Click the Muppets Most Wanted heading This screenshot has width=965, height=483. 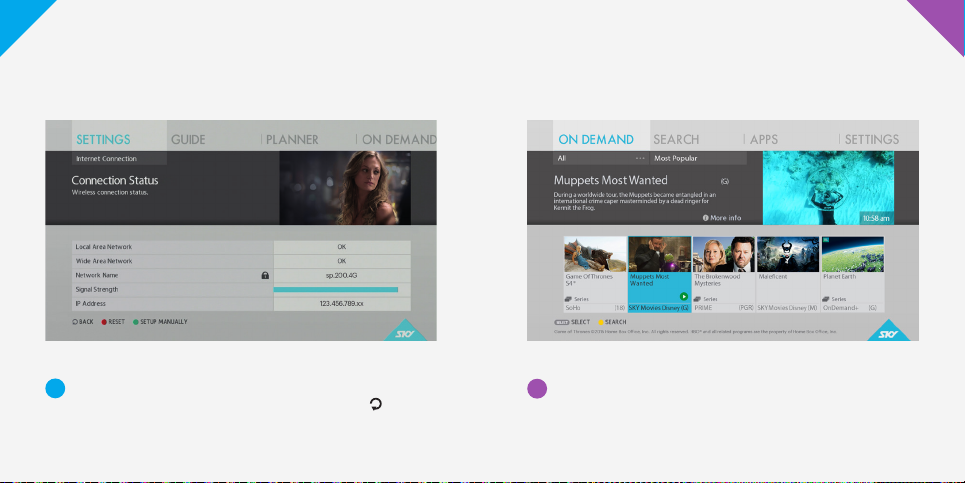pos(611,180)
